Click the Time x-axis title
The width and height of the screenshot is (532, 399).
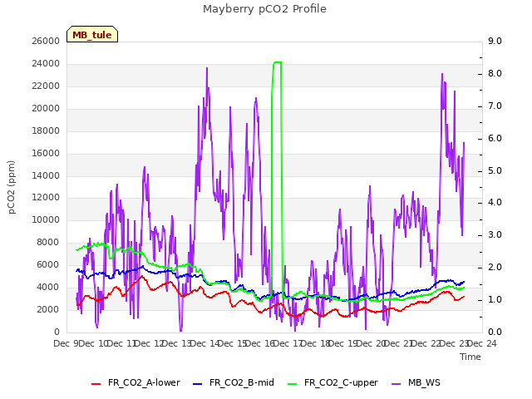470,357
